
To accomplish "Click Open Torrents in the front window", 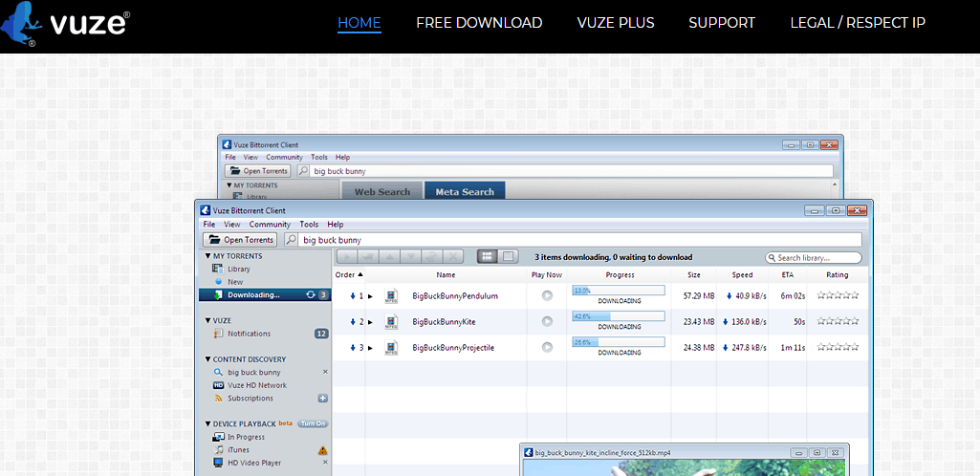I will [x=240, y=240].
